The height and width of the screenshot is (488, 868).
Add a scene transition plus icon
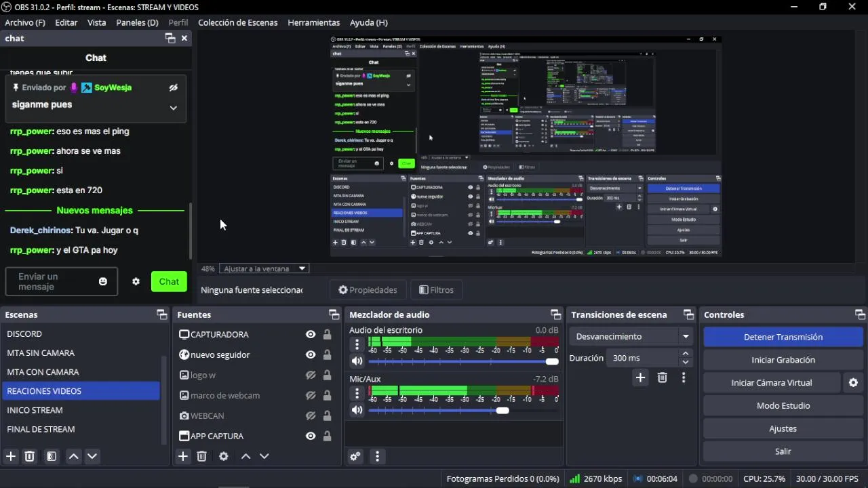coord(640,378)
